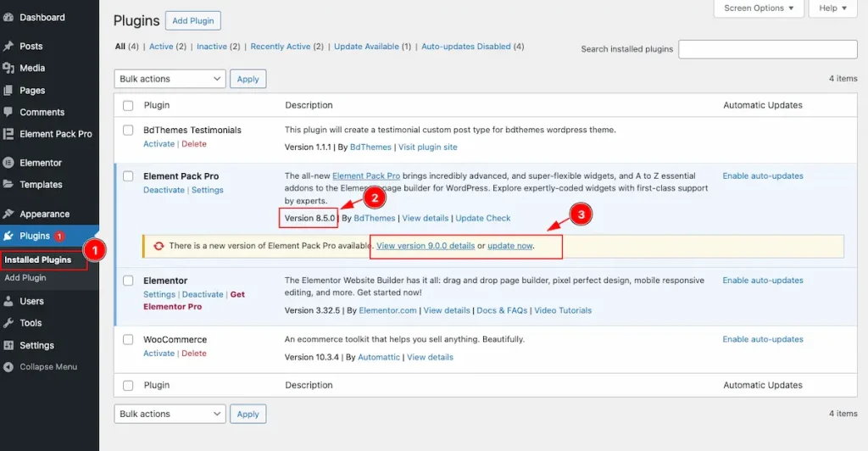Click the Elementor circle icon in sidebar

coord(8,163)
